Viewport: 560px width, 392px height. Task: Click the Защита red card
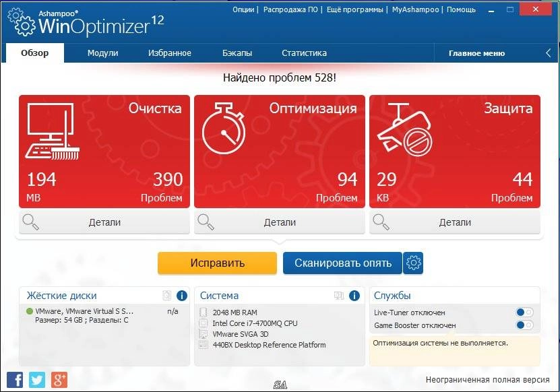(455, 152)
